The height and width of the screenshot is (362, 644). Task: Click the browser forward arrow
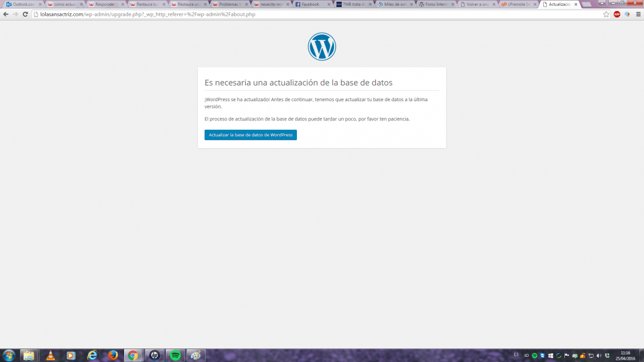(16, 15)
